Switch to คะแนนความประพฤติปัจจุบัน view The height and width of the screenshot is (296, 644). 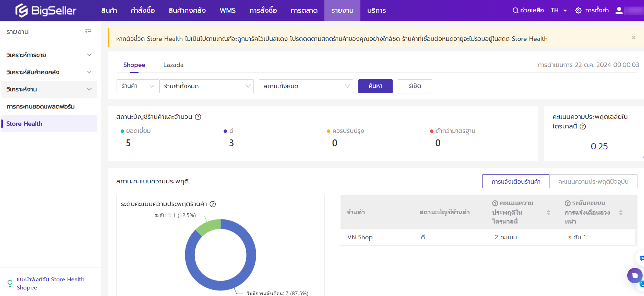593,181
